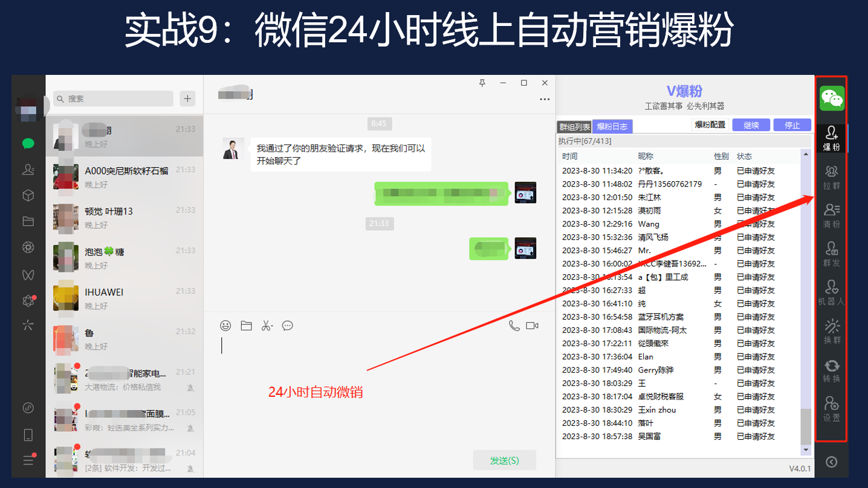Open the Moments shutter icon in sidebar
The width and height of the screenshot is (868, 488).
click(28, 248)
